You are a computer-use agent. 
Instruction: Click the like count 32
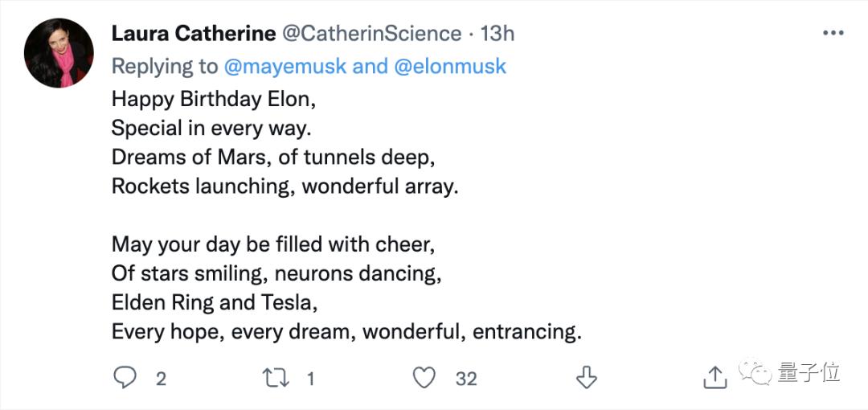point(466,379)
